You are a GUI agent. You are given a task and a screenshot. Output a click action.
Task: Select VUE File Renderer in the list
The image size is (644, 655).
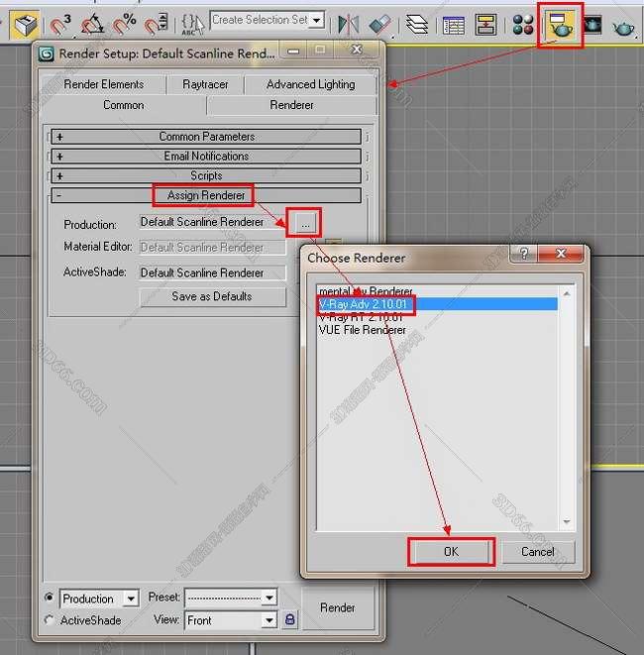coord(363,330)
